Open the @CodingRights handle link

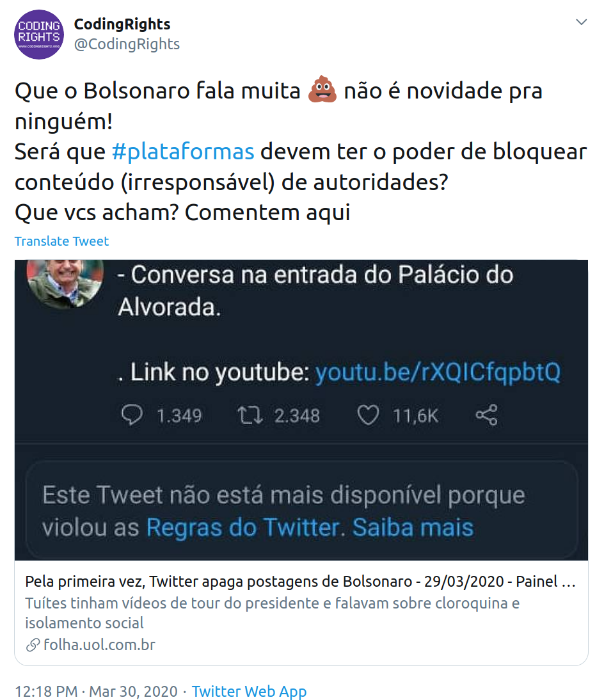tap(127, 44)
